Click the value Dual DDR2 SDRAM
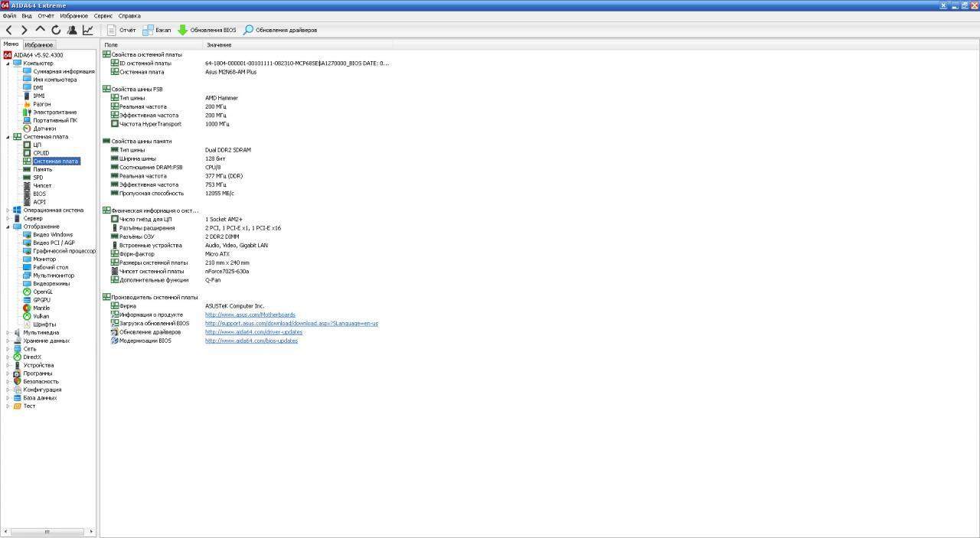The height and width of the screenshot is (538, 980). click(x=228, y=150)
